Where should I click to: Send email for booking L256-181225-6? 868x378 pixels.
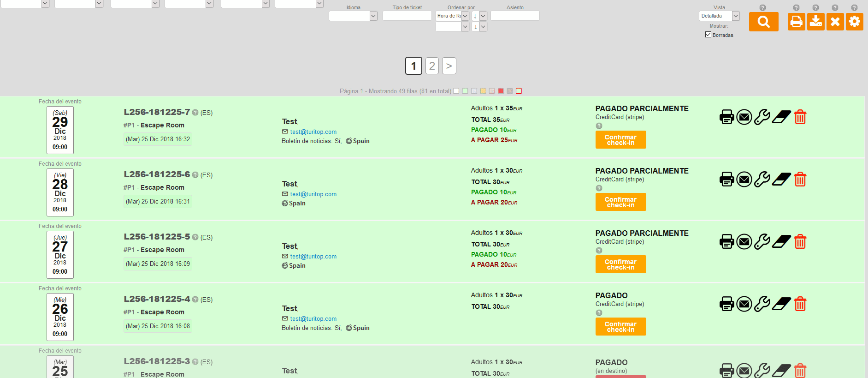[744, 180]
